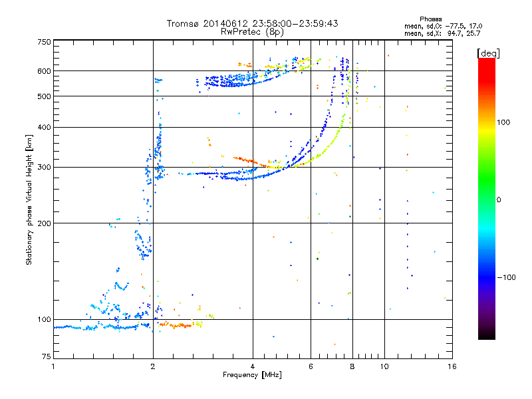This screenshot has height=399, width=532.
Task: Click the y-axis tick label '600'
Action: point(44,71)
